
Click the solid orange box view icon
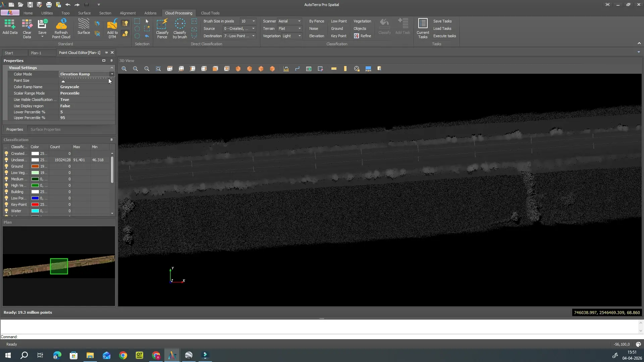(x=215, y=69)
